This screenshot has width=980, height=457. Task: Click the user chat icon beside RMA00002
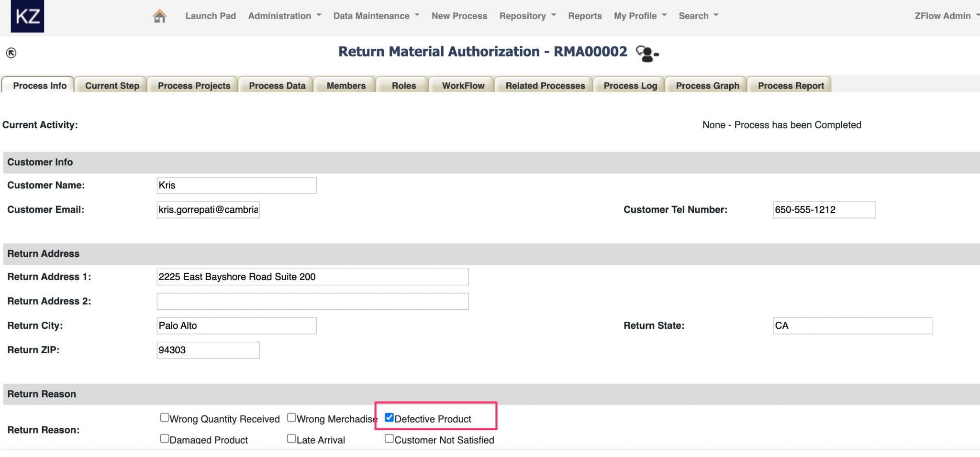646,53
